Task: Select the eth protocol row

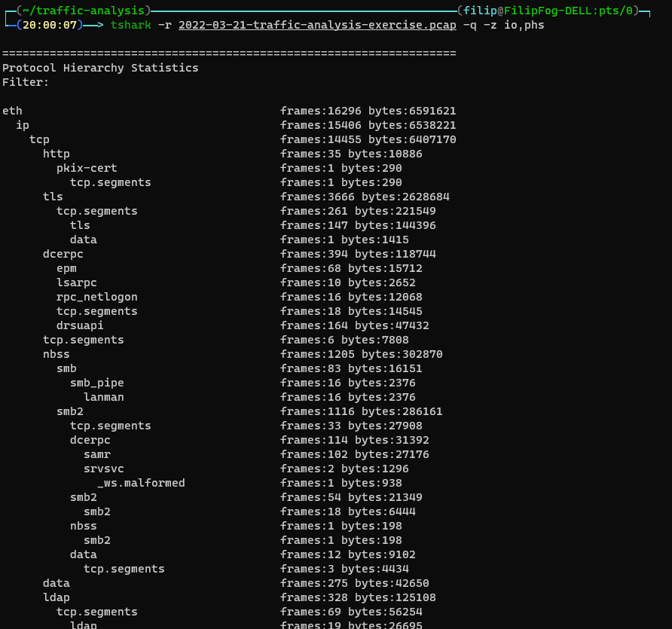Action: (x=12, y=111)
